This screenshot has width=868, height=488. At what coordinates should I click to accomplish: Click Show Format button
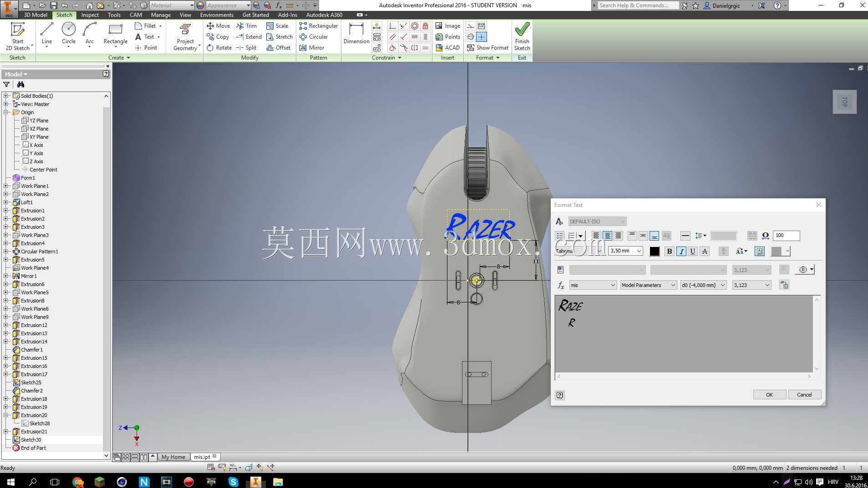point(487,48)
